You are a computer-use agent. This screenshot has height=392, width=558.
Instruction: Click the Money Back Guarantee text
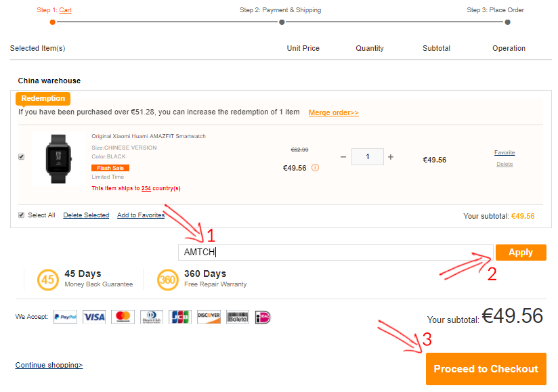tap(99, 284)
